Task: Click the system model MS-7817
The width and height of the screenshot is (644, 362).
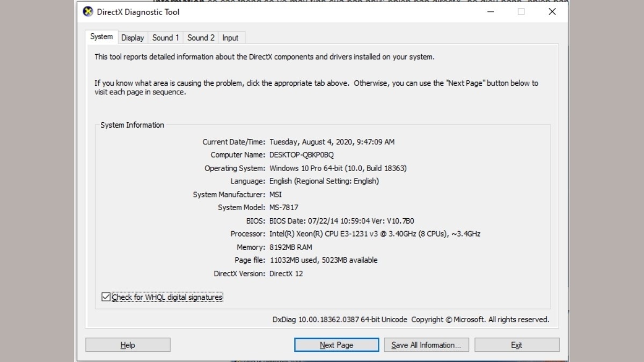Action: (284, 208)
